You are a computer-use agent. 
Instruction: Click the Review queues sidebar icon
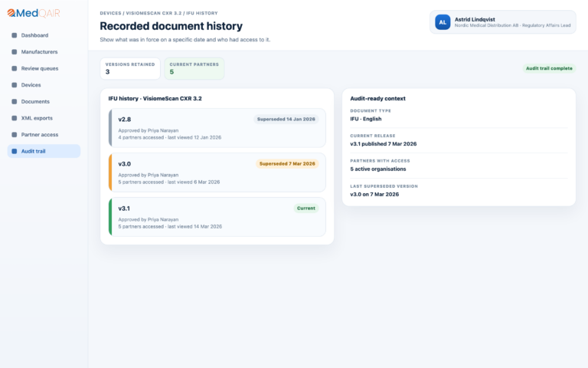pos(15,68)
